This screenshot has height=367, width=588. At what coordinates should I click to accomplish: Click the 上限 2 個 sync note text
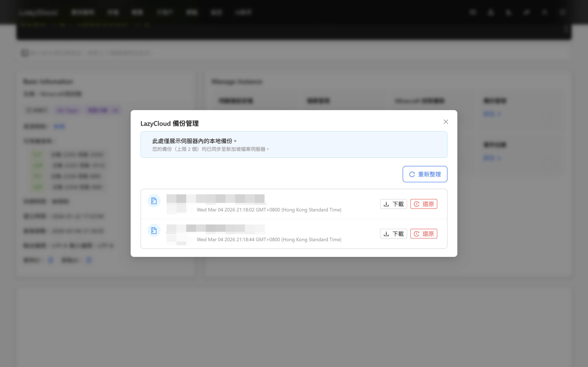pos(210,149)
